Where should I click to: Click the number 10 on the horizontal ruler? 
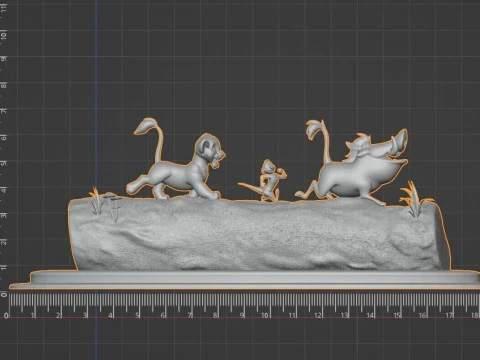pos(265,315)
